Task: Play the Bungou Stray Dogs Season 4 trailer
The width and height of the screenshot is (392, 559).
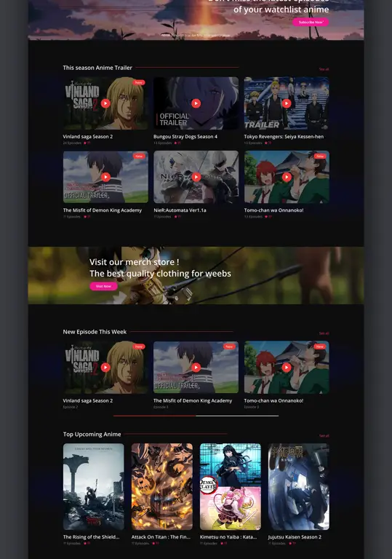Action: (196, 103)
